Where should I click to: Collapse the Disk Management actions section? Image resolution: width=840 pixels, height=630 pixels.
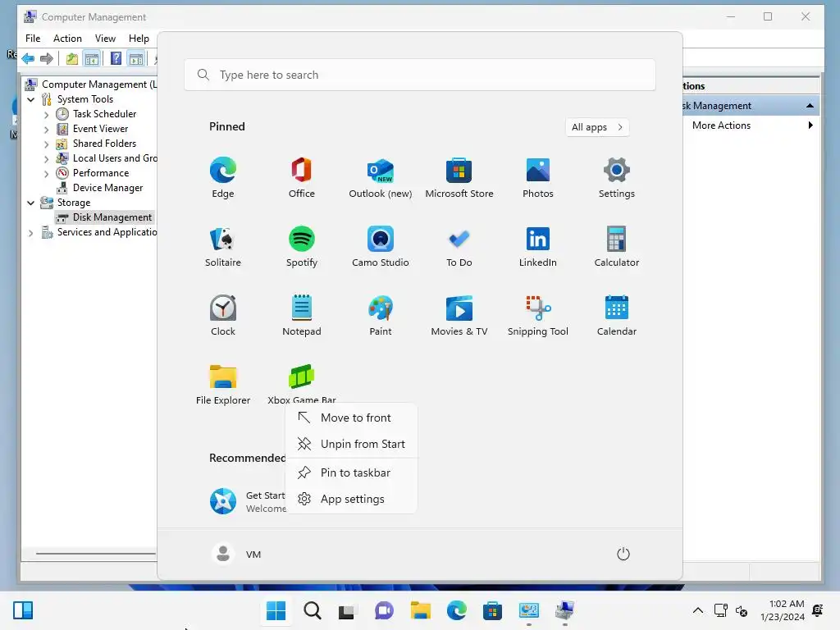click(x=810, y=106)
